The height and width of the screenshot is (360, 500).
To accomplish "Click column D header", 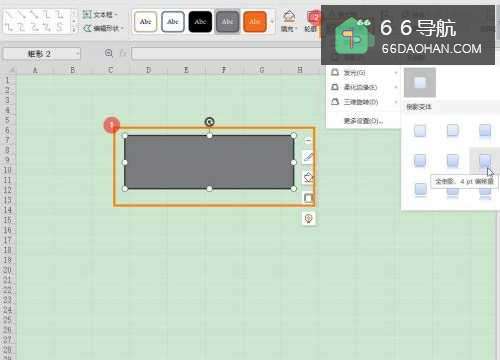I will (148, 70).
